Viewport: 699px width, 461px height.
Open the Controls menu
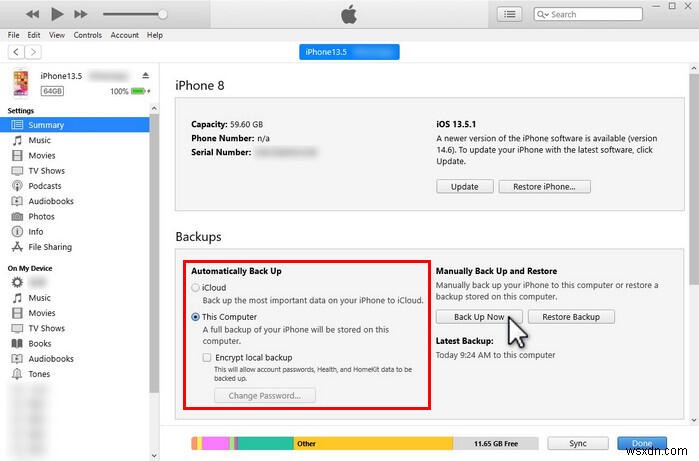tap(87, 35)
